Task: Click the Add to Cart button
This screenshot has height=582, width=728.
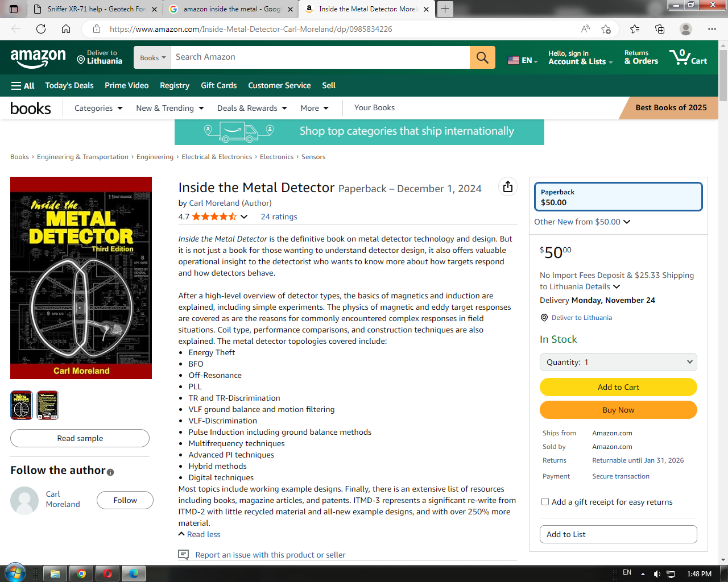Action: [x=618, y=387]
